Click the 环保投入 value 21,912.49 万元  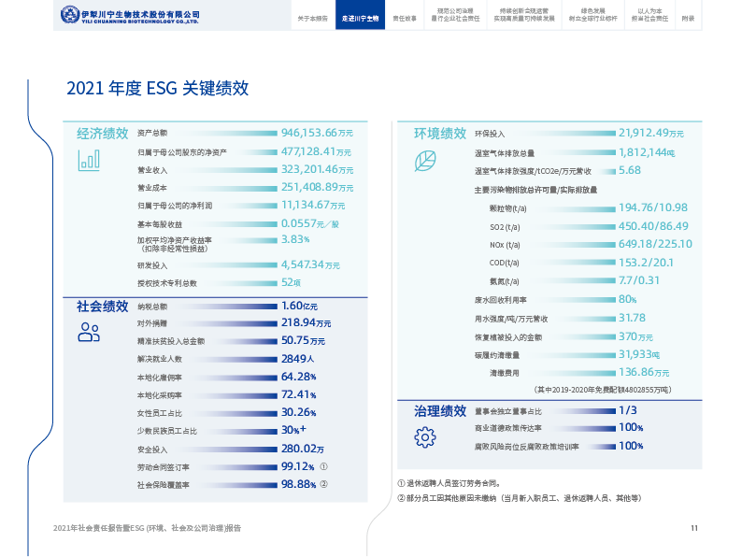point(650,133)
